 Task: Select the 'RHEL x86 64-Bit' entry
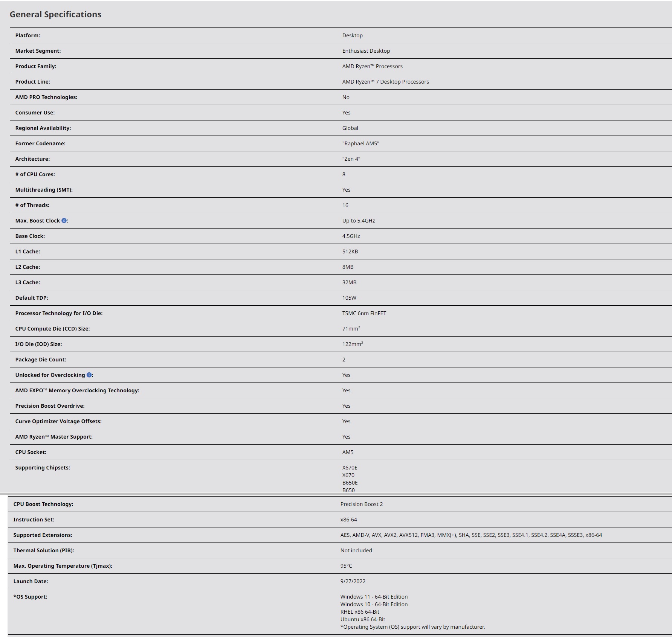(360, 612)
